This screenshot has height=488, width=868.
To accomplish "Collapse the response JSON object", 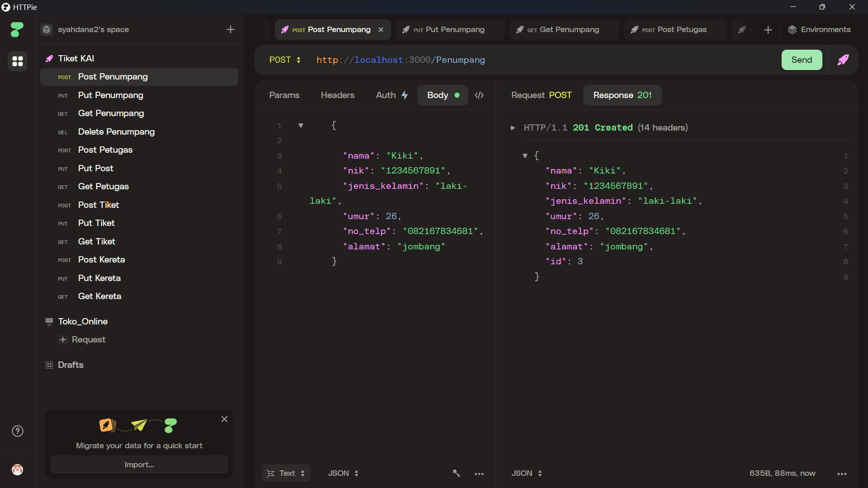I will pyautogui.click(x=525, y=155).
